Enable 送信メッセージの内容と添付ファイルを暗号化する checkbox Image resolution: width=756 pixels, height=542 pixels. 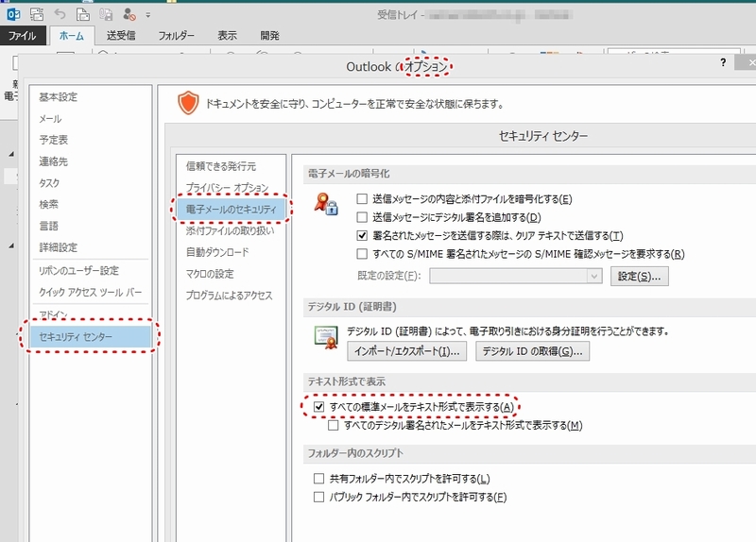(362, 198)
